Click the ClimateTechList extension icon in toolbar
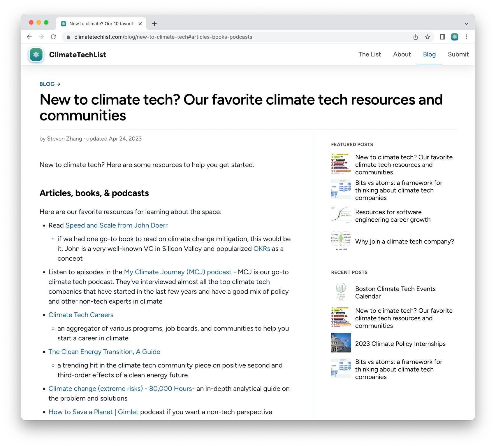 [455, 37]
